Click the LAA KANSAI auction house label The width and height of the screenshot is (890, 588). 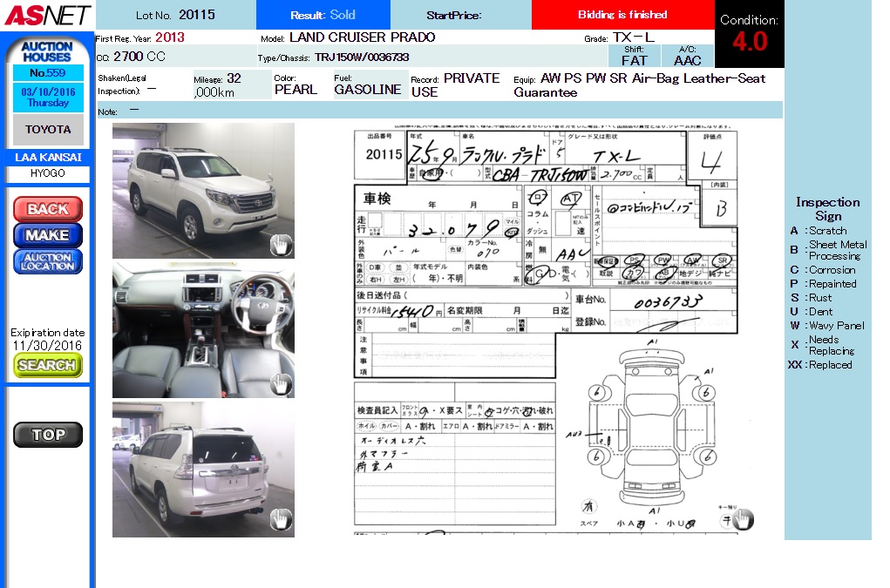coord(48,158)
